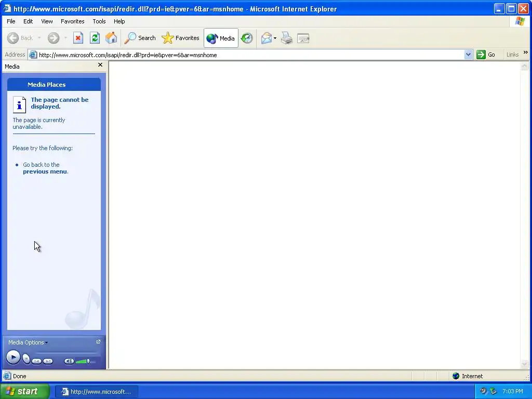Click the Forward navigation arrow
This screenshot has height=399, width=532.
[54, 38]
